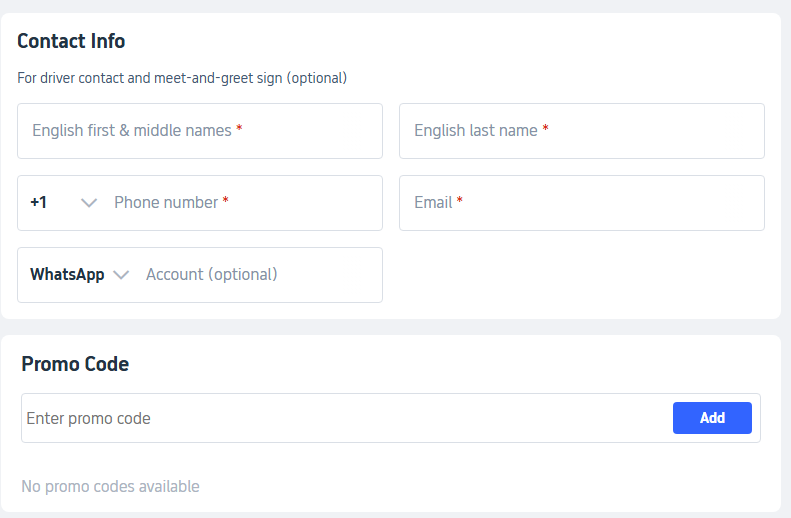Click the 'For driver contact and meet-and-greet sign' note
The image size is (791, 518).
coord(182,78)
